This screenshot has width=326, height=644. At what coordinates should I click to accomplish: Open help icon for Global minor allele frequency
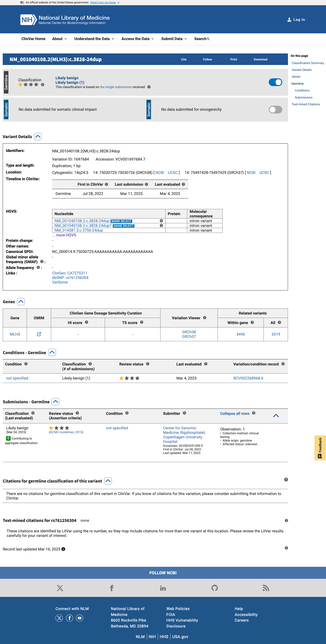[42, 262]
